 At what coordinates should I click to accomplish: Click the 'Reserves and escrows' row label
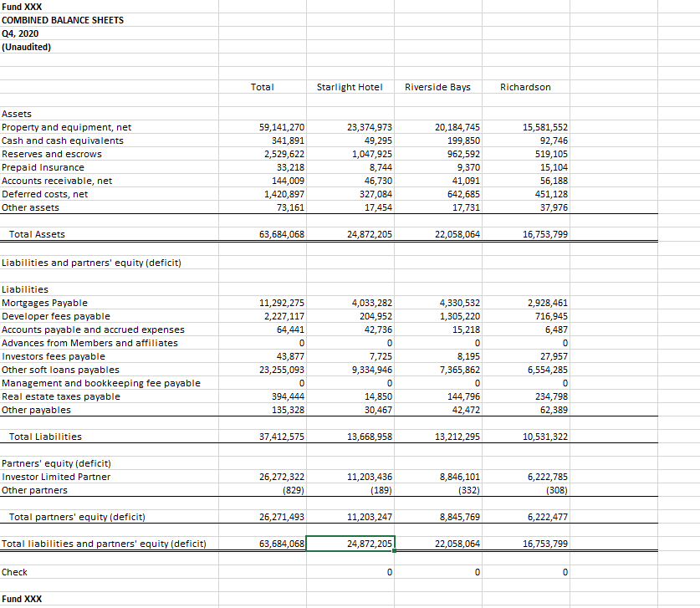tap(52, 154)
